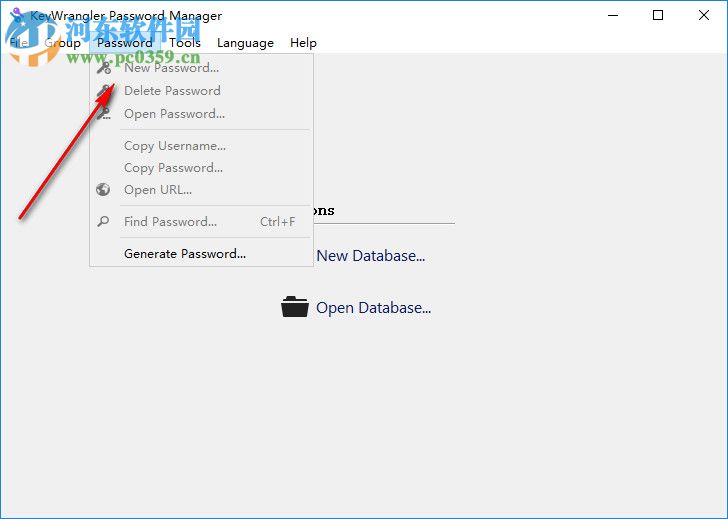Click the magnifier icon beside Find Password
728x519 pixels.
[103, 221]
